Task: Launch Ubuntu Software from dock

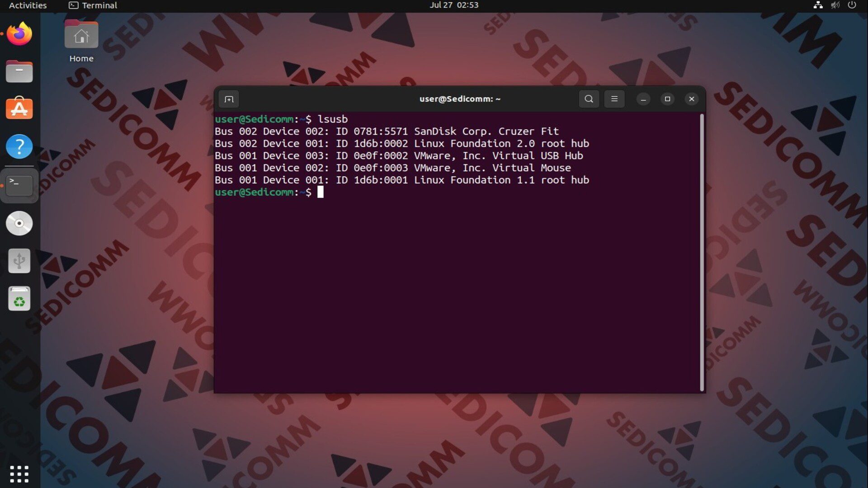Action: coord(19,108)
